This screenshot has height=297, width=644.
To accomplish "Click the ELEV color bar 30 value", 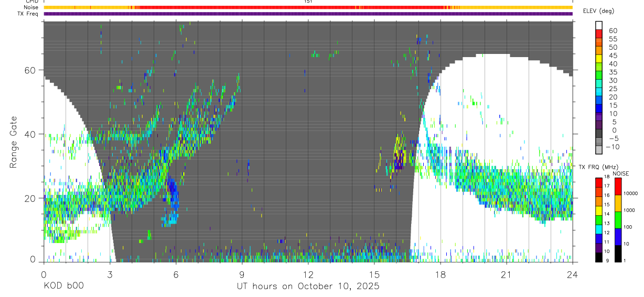I will (x=613, y=80).
